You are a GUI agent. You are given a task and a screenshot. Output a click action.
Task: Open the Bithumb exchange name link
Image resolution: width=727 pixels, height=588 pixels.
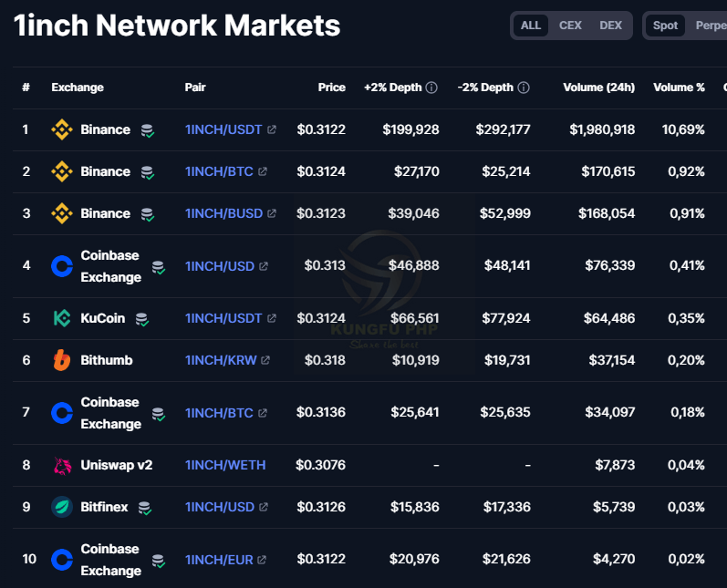[107, 360]
